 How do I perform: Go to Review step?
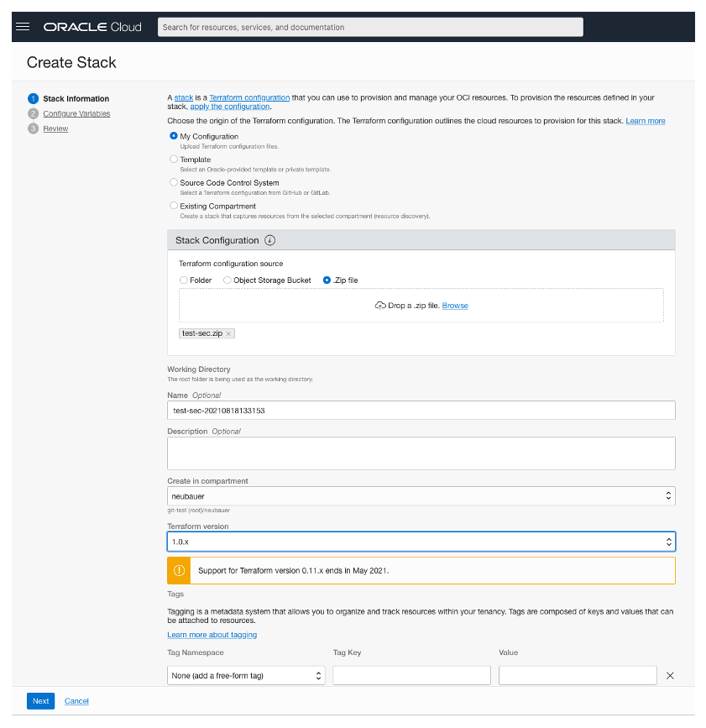[x=55, y=128]
